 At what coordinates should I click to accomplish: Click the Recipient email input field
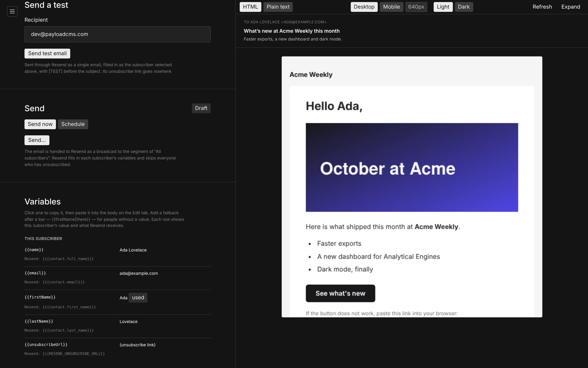[117, 34]
